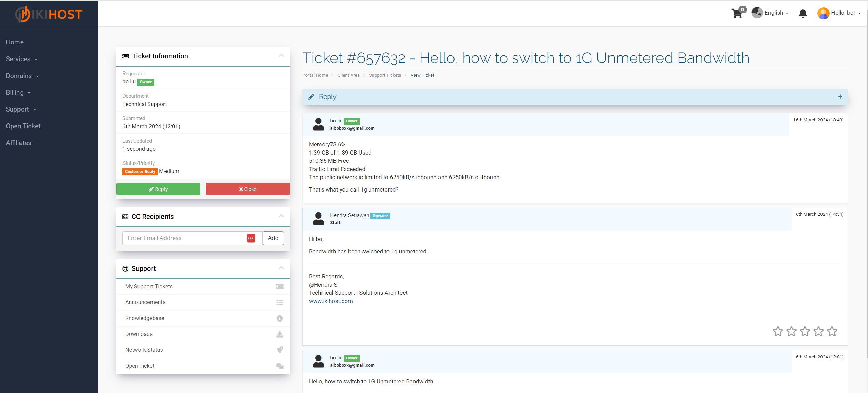Click the Knowledgebase info icon
868x393 pixels.
click(280, 318)
